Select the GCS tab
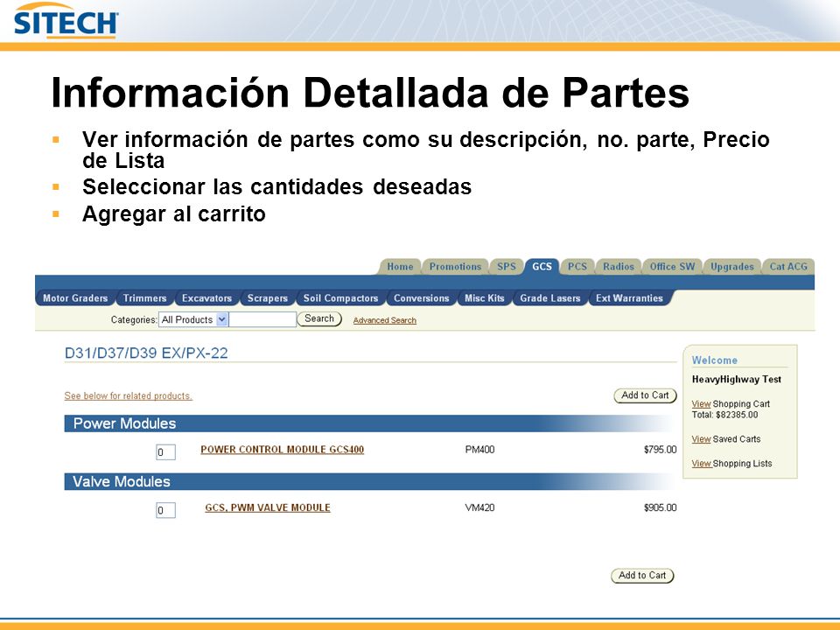 542,267
